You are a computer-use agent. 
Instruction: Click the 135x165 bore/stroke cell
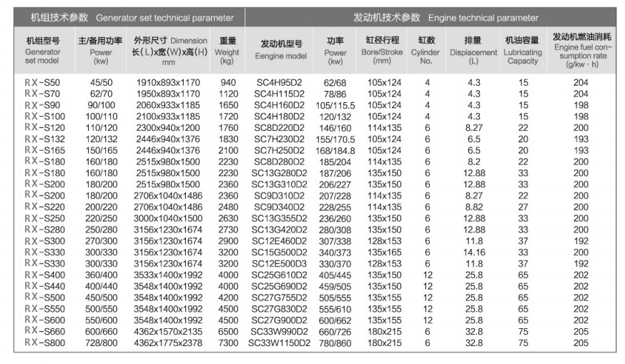click(x=384, y=252)
